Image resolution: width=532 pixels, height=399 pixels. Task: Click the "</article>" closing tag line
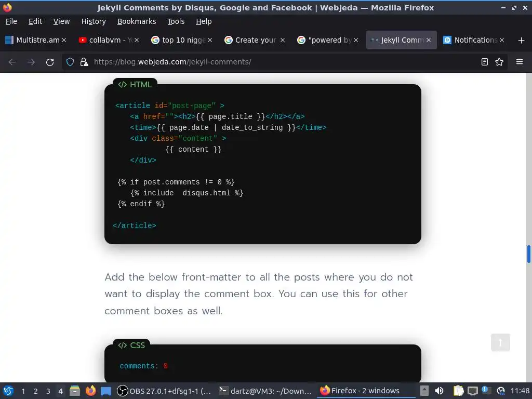point(135,225)
